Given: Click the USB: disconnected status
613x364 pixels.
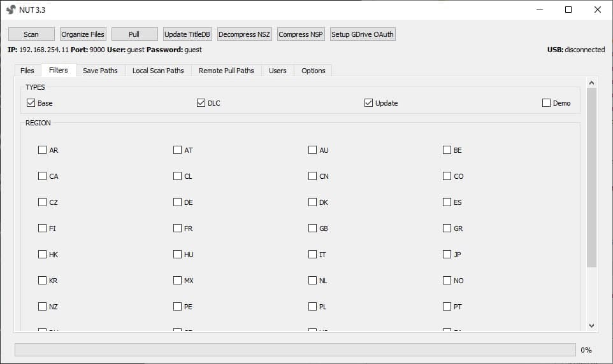Looking at the screenshot, I should pos(576,50).
